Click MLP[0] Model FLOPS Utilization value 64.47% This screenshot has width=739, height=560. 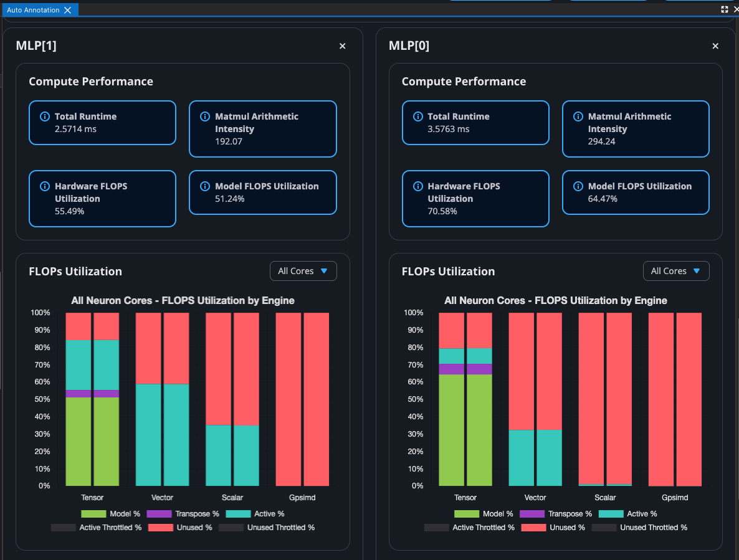pyautogui.click(x=603, y=199)
